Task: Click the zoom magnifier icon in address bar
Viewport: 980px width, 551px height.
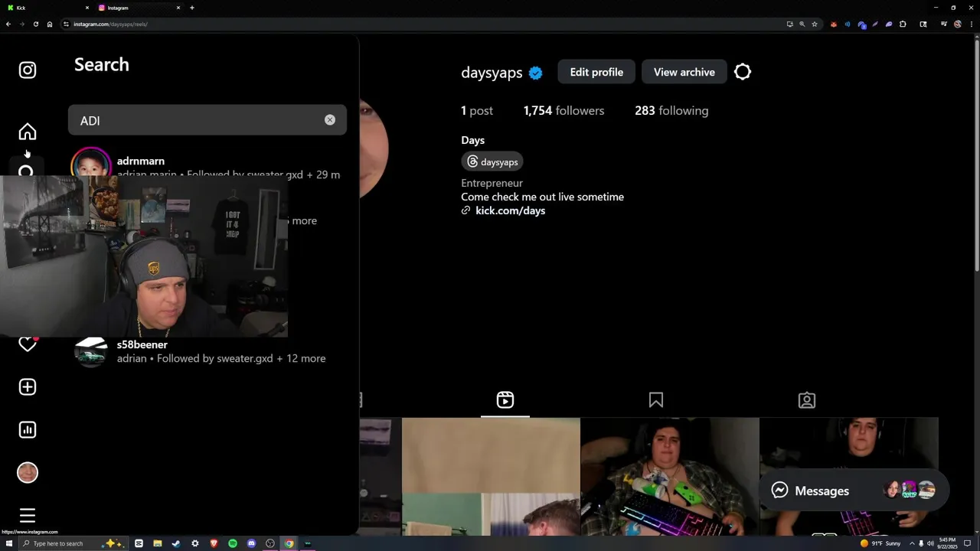Action: [802, 24]
